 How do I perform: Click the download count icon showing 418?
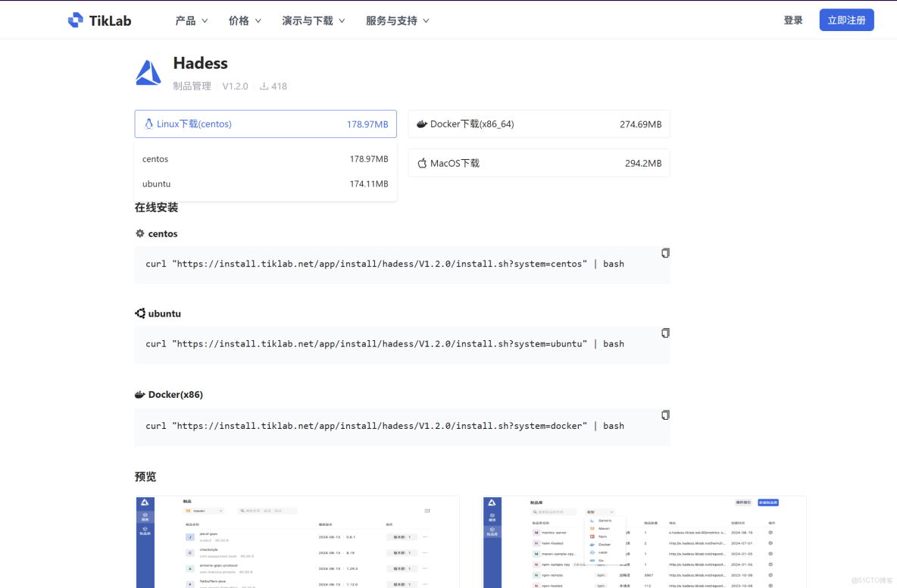(262, 86)
